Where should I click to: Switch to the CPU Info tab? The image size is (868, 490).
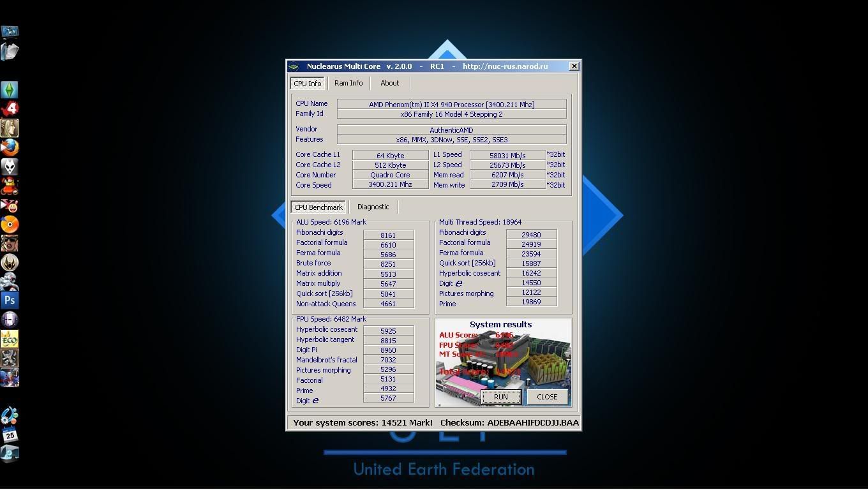tap(308, 84)
